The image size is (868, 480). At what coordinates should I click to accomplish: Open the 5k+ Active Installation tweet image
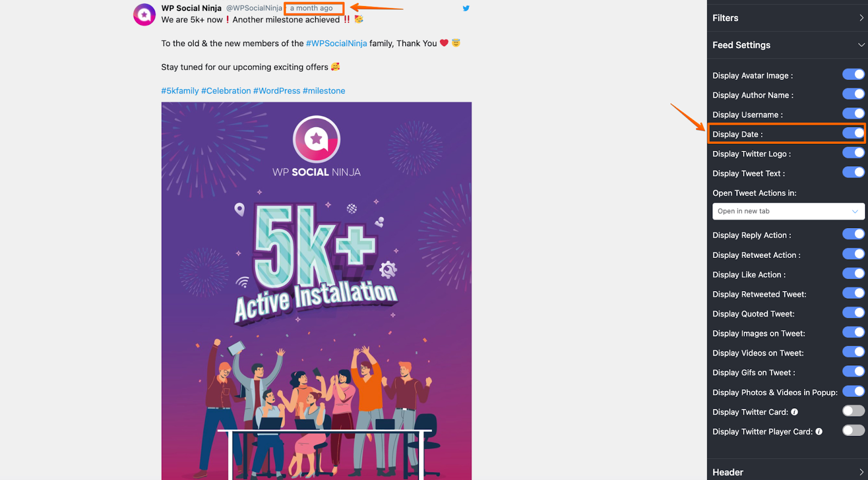point(316,291)
